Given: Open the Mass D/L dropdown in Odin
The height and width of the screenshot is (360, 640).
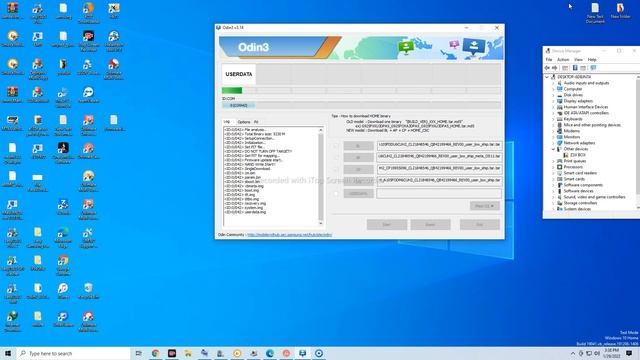Looking at the screenshot, I should 484,206.
